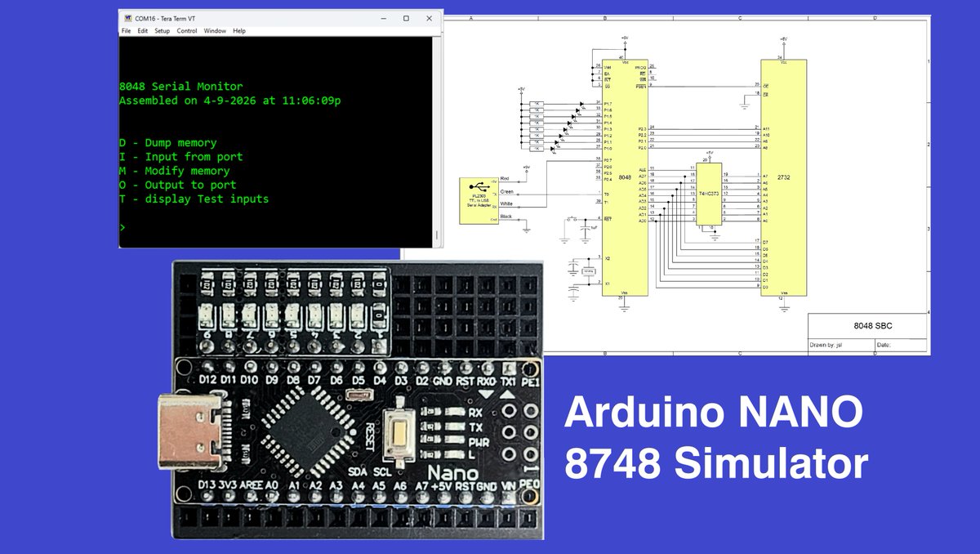Click the 74HC373 latch in the schematic

click(710, 194)
